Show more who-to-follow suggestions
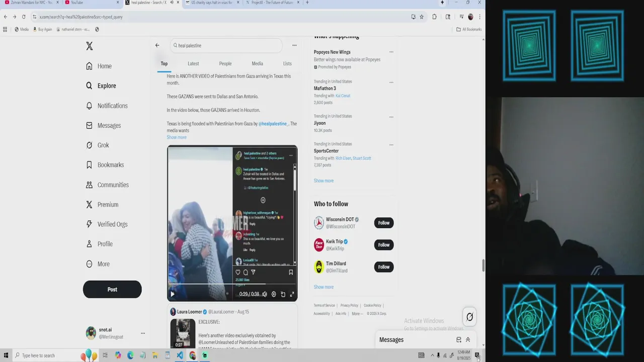Screen dimensions: 644x362 click(x=324, y=287)
